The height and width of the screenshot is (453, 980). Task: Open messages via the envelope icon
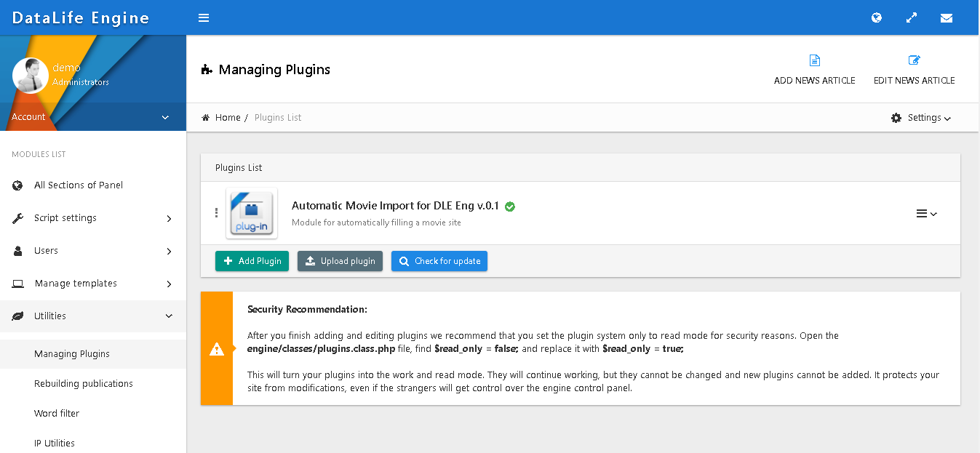947,17
